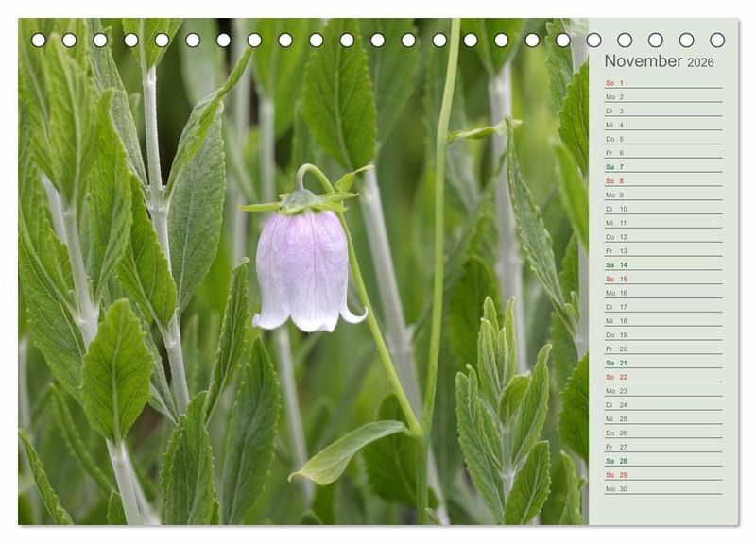Select the Do 5 date row
Image resolution: width=756 pixels, height=543 pixels.
click(663, 139)
